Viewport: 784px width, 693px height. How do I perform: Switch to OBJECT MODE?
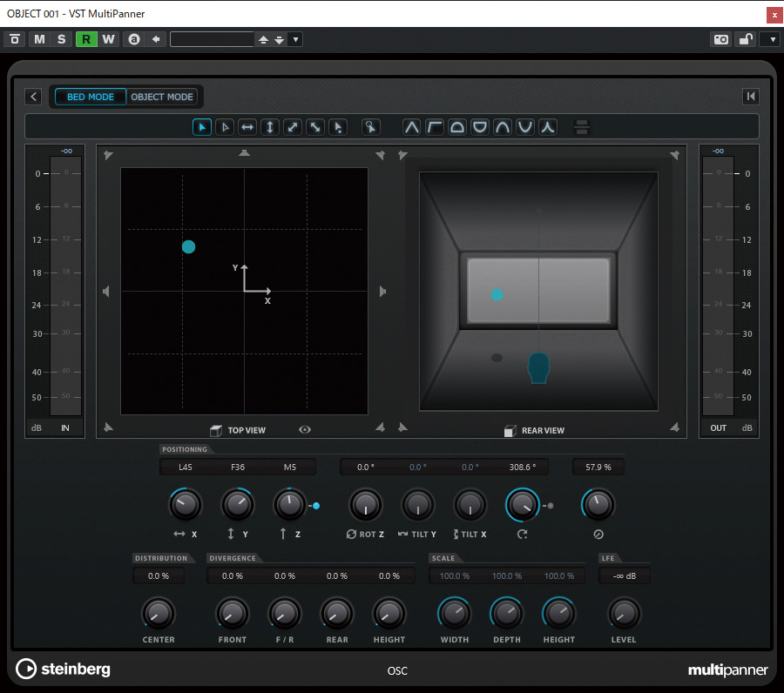162,97
